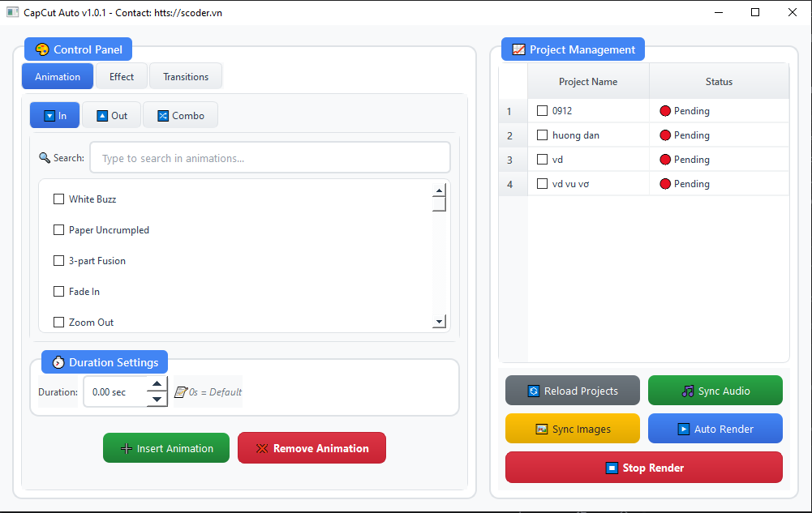Click Reload Projects
Viewport: 812px width, 513px height.
tap(573, 391)
